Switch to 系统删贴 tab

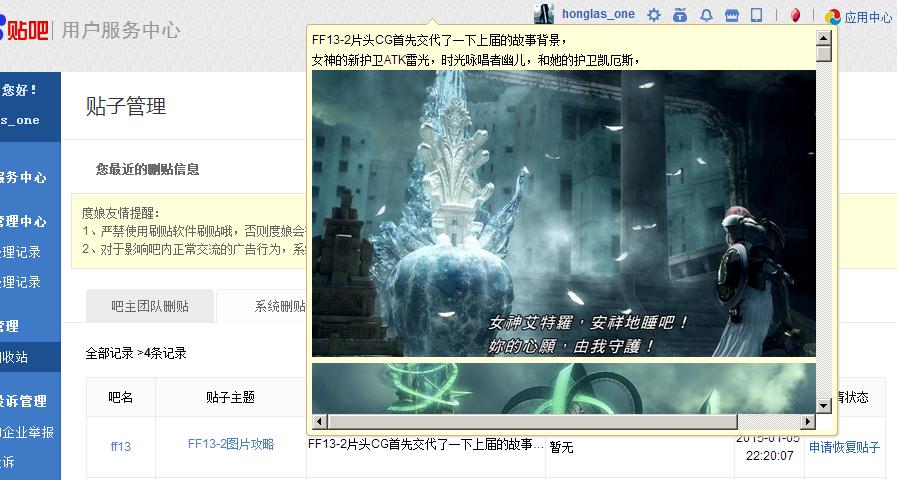280,306
